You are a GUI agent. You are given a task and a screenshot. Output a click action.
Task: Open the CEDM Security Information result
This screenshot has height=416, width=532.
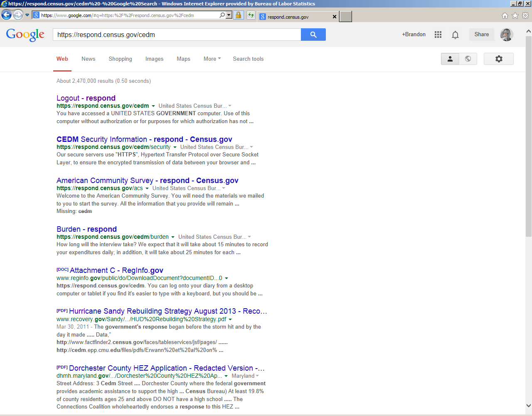click(144, 139)
